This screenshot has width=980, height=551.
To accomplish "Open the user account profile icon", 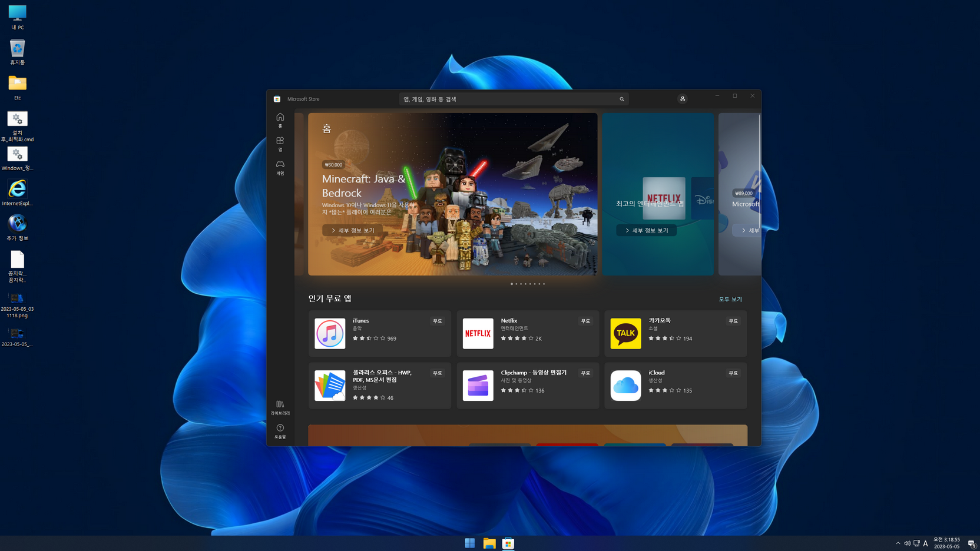I will coord(683,99).
